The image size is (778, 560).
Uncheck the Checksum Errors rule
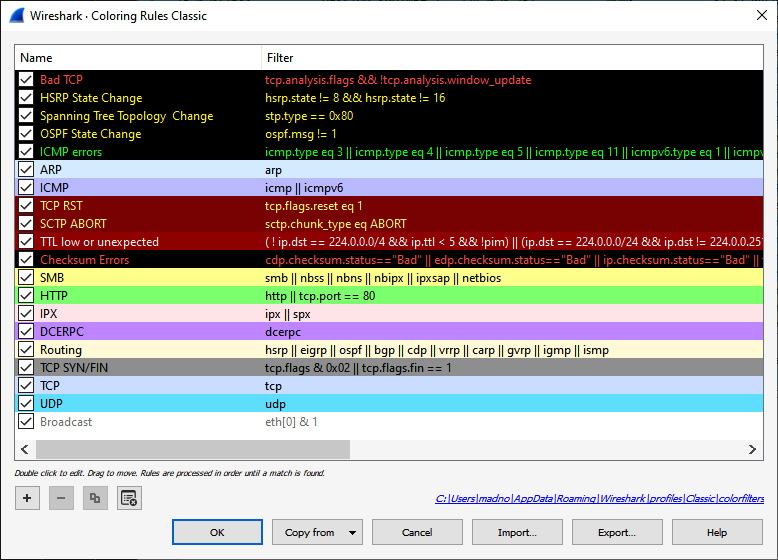[x=26, y=260]
